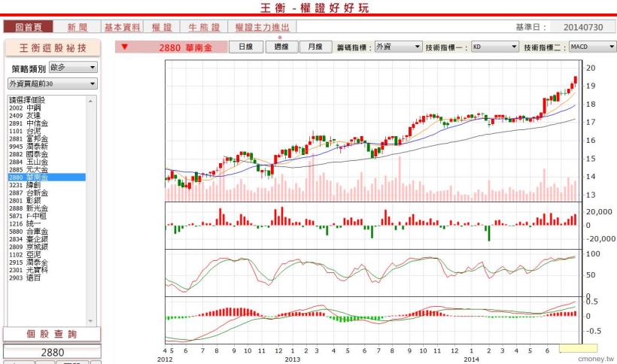Select 2888 新光金 in the stock list
The width and height of the screenshot is (617, 364).
47,208
